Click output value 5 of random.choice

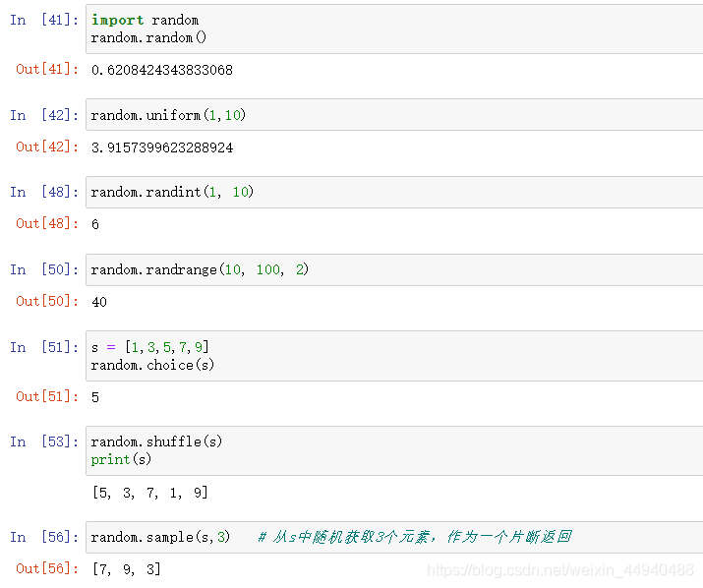[x=95, y=397]
